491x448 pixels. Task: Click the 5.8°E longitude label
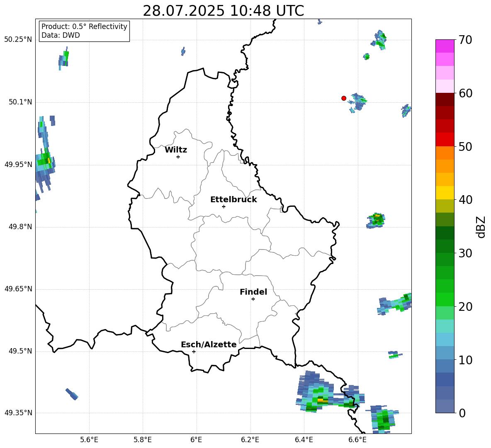pos(143,440)
